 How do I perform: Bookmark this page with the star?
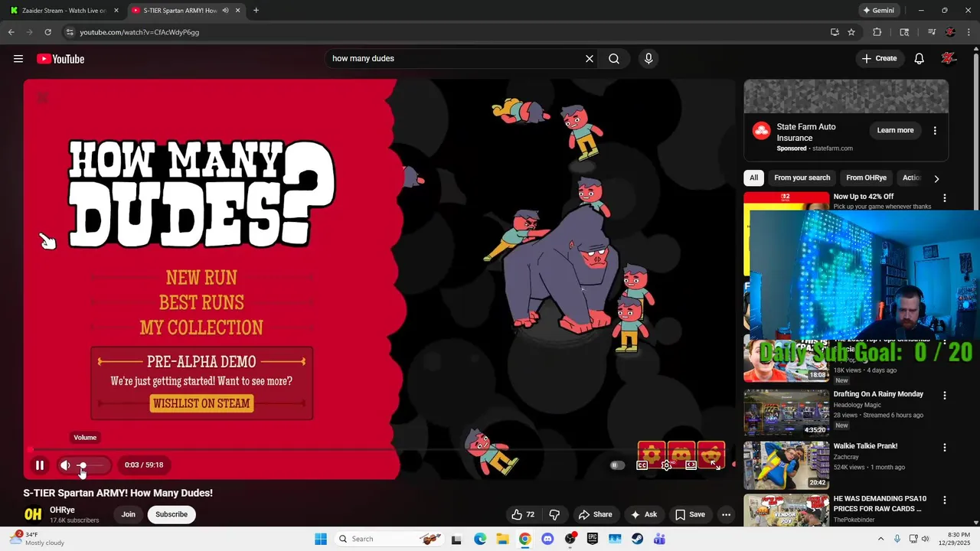click(851, 32)
